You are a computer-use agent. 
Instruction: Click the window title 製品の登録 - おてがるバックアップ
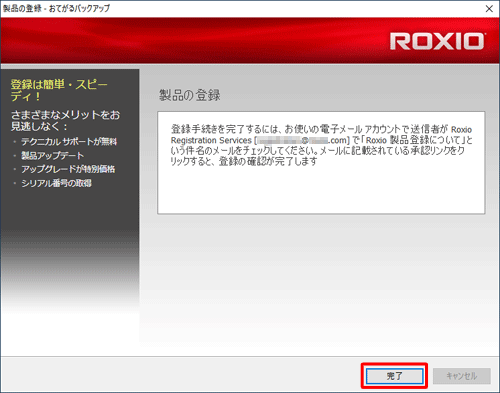point(56,8)
